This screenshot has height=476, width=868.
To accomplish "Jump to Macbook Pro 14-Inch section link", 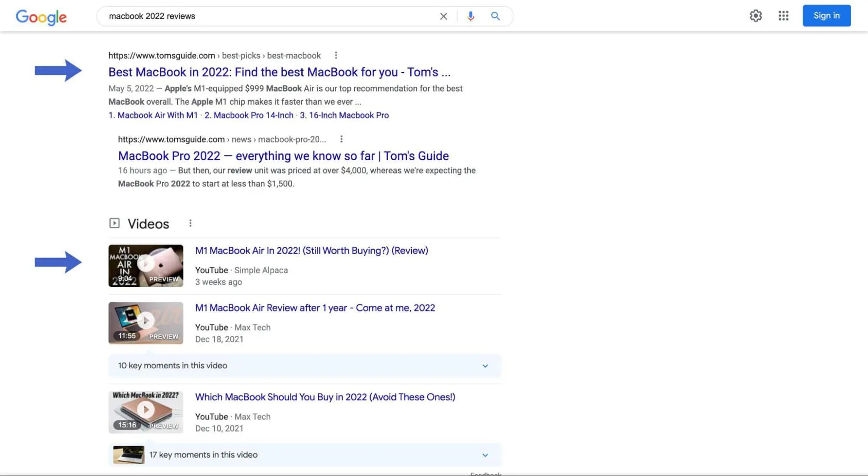I will click(x=249, y=116).
